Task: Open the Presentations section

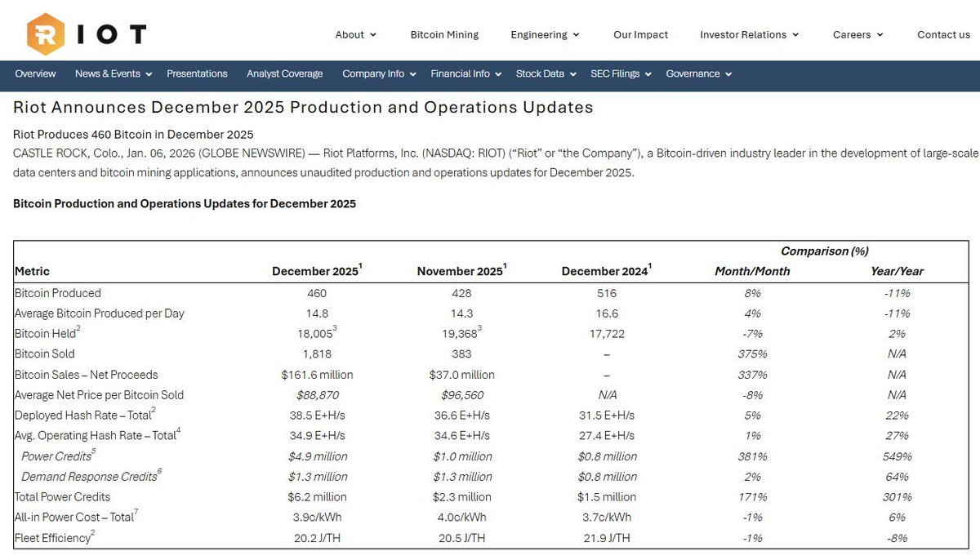Action: click(x=197, y=73)
